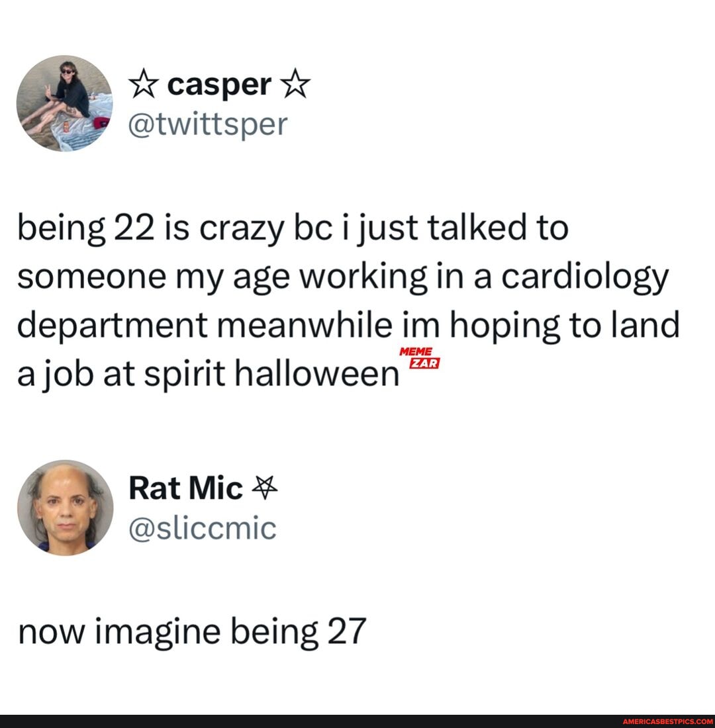Select the line starting 'department meanwhile'
The image size is (715, 728).
point(348,326)
